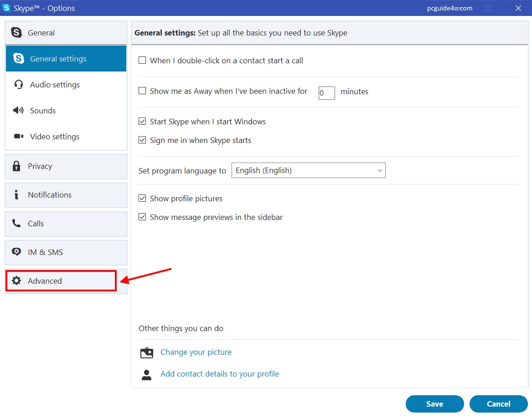Disable Show message previews in the sidebar
The width and height of the screenshot is (532, 418).
[x=142, y=217]
